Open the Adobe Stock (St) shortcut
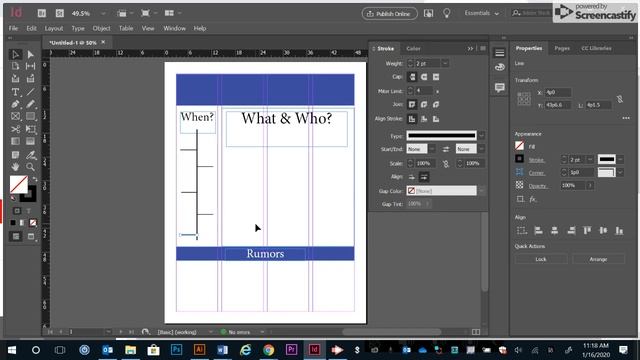Viewport: 640px width, 360px height. click(x=60, y=13)
